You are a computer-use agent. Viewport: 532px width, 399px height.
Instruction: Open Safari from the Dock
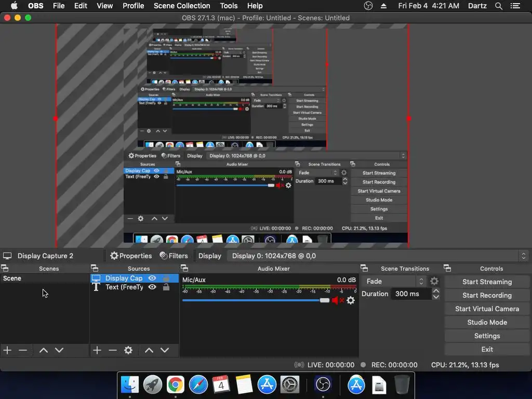(198, 384)
